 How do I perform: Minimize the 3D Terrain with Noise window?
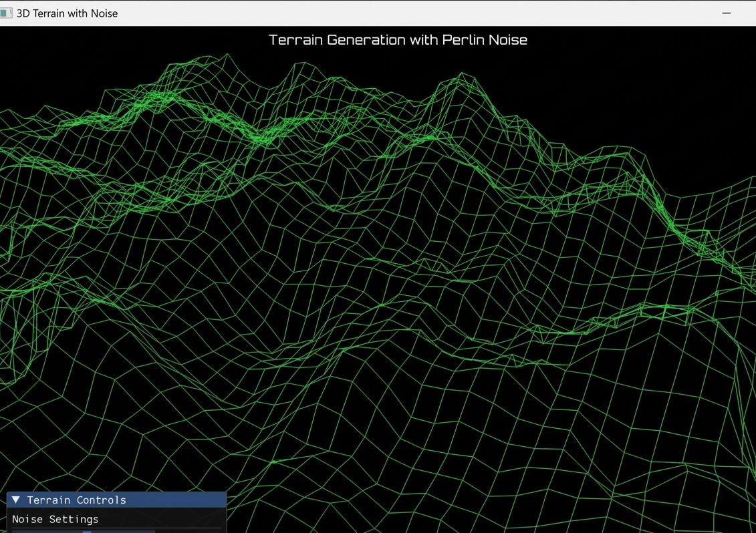pos(726,13)
